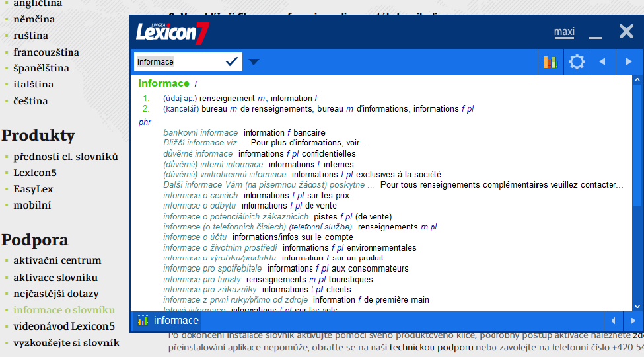644x357 pixels.
Task: Select the 'informace' tab in bottom bar
Action: [x=176, y=321]
